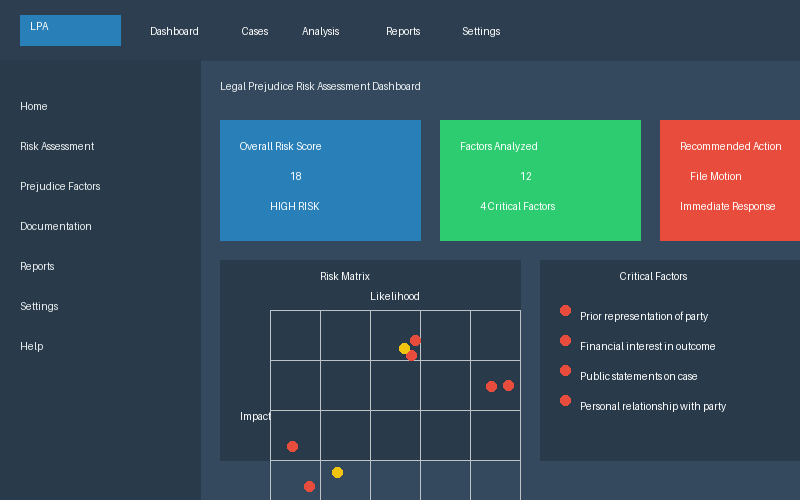
Task: Select Public statements on case factor
Action: (x=639, y=377)
